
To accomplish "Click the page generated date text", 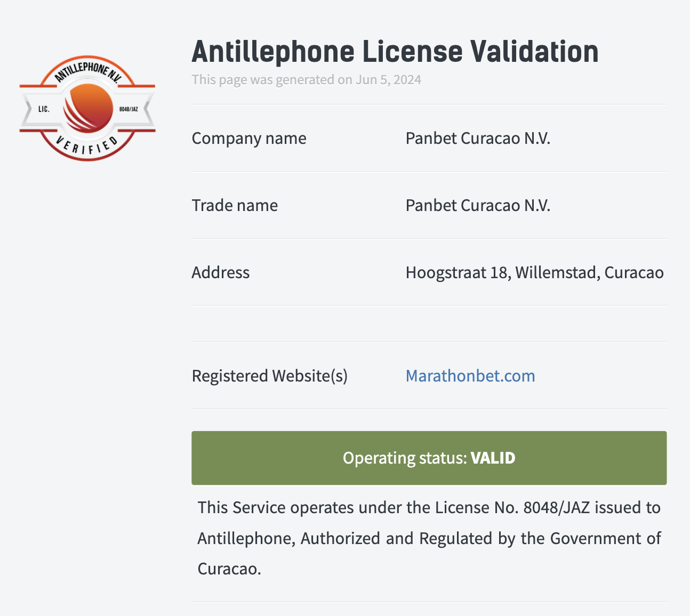I will [307, 80].
